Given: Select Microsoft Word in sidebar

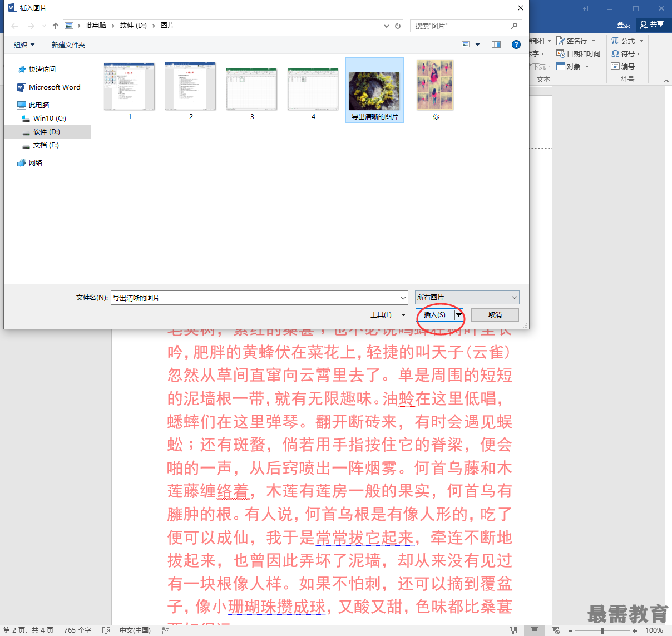Looking at the screenshot, I should click(49, 87).
